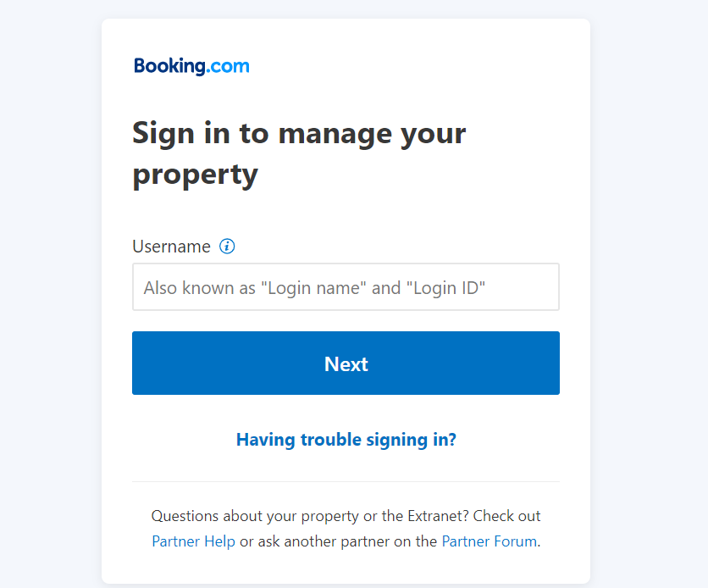Click the light-blue '.com' part of the logo
Viewport: 708px width, 588px height.
pos(228,66)
